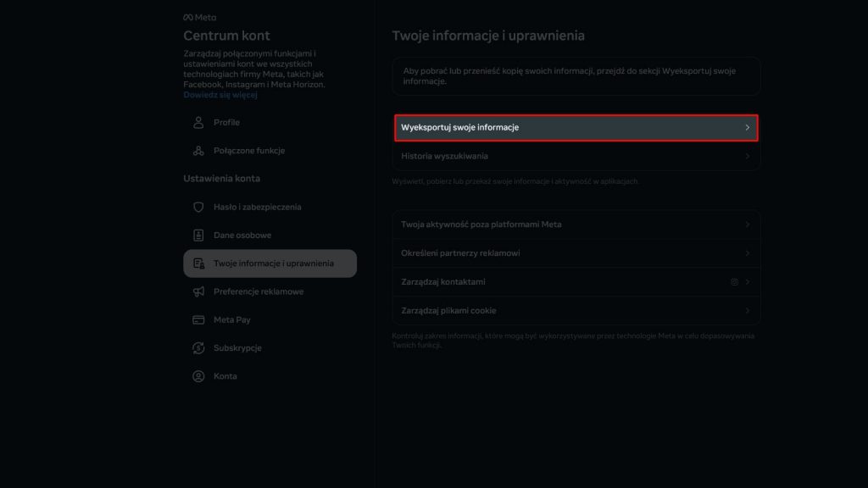Click the megaphone icon for Preferencje reklamowe
The width and height of the screenshot is (868, 488).
click(x=198, y=291)
